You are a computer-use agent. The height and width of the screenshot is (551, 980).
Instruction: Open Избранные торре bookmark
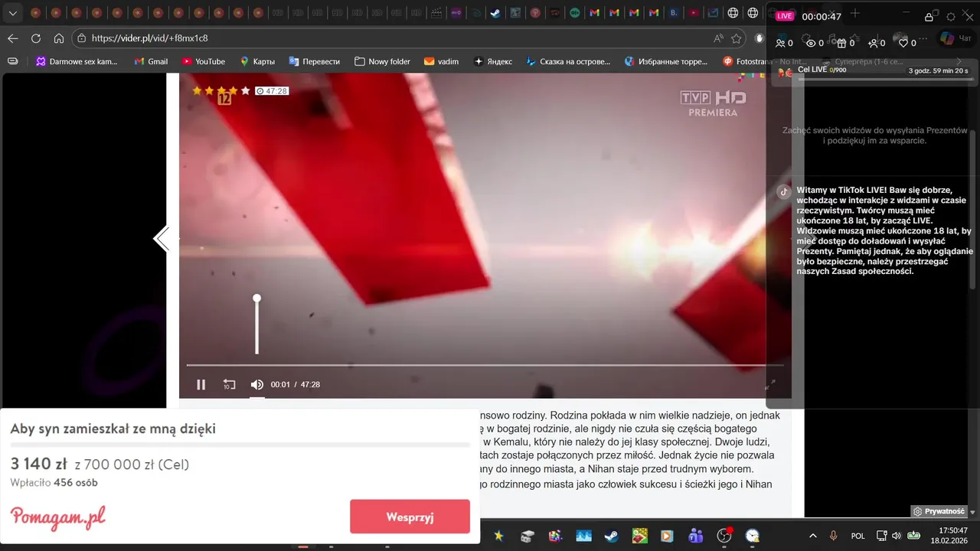(667, 61)
